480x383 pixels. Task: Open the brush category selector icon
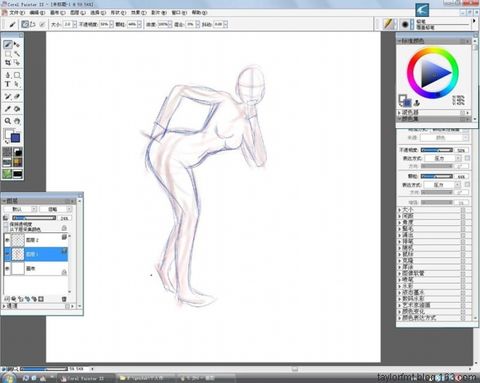pyautogui.click(x=388, y=24)
